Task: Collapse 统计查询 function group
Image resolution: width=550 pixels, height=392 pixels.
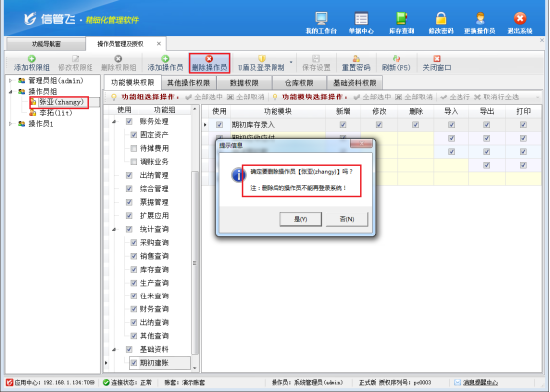Action: [x=114, y=230]
